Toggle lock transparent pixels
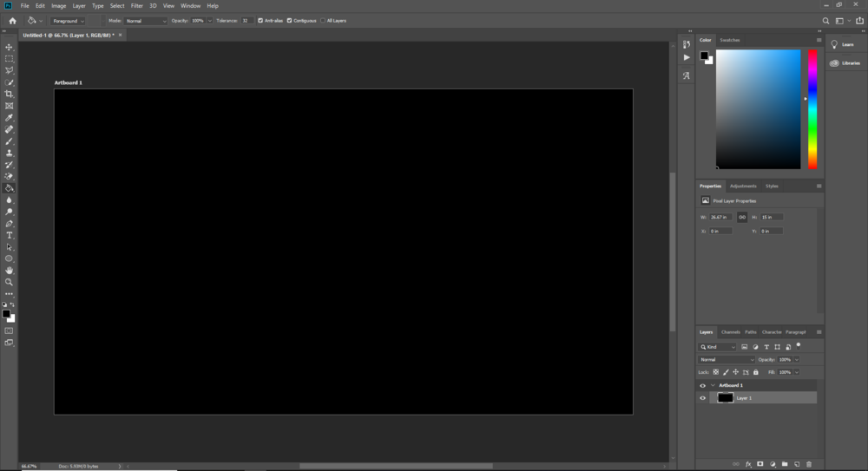Viewport: 868px width, 471px height. pos(716,372)
